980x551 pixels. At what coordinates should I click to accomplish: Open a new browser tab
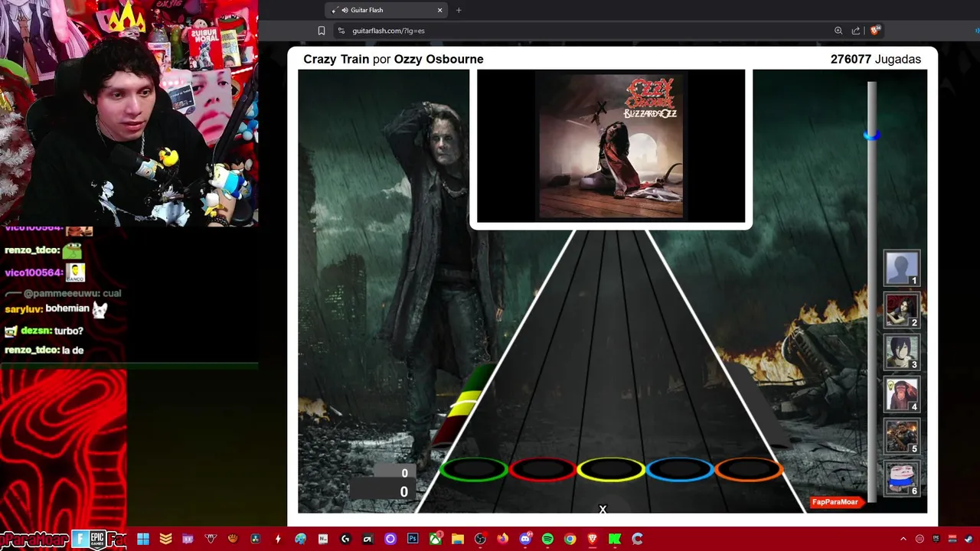(x=459, y=10)
